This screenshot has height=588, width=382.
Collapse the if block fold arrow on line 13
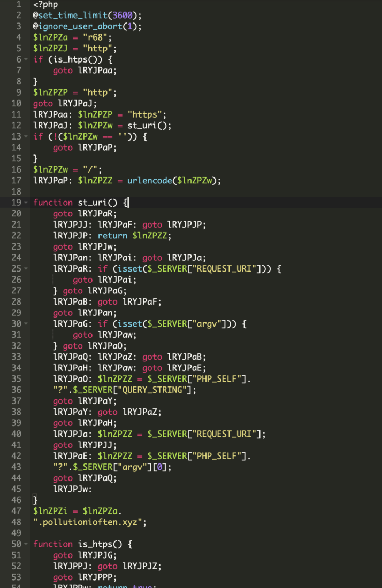coord(26,136)
